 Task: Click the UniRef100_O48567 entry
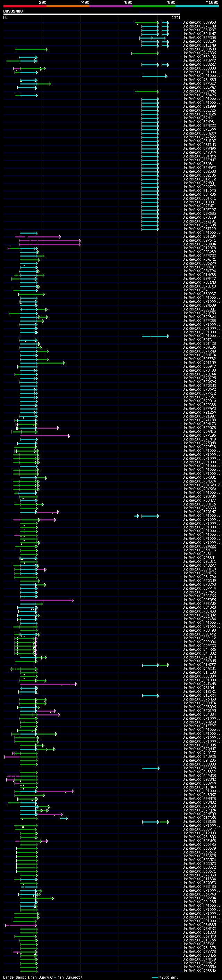click(199, 795)
